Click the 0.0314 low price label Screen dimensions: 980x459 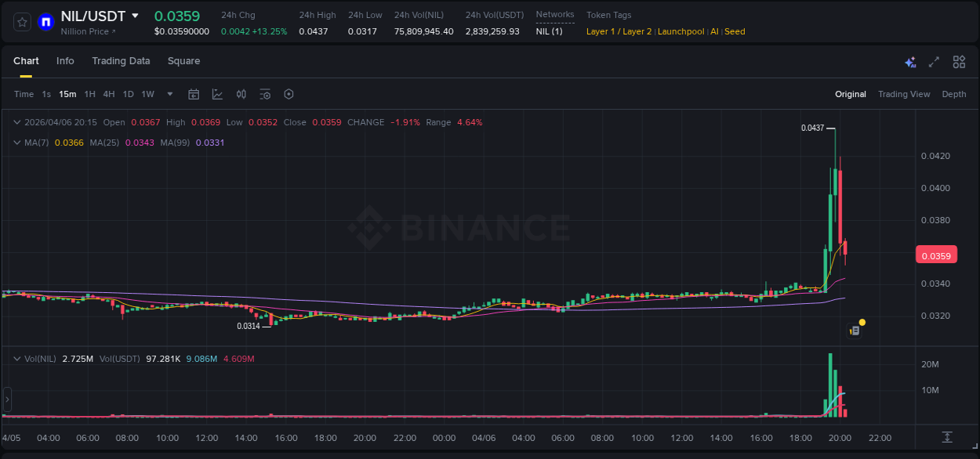(x=249, y=326)
